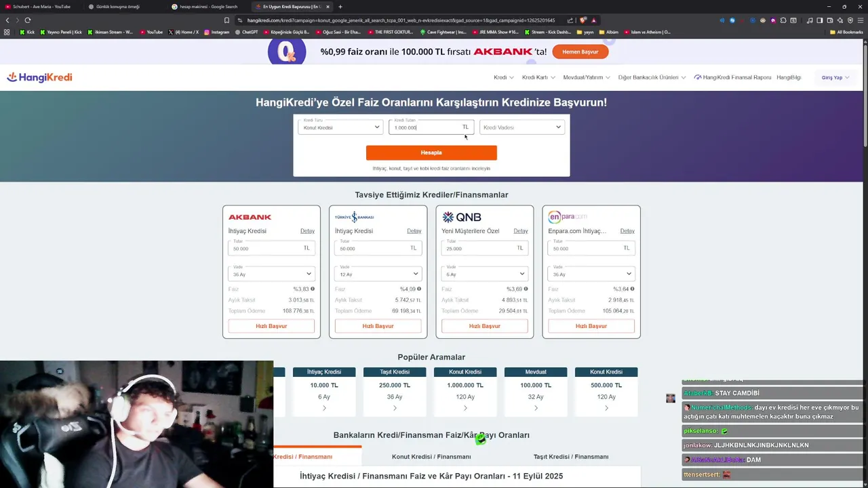868x488 pixels.
Task: Open the apps grid in bookmarks bar
Action: [7, 32]
